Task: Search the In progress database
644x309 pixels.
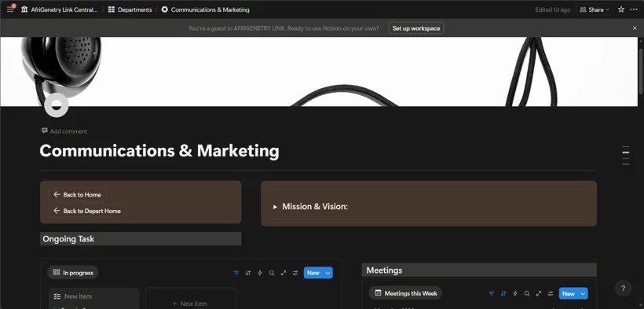Action: pos(272,273)
